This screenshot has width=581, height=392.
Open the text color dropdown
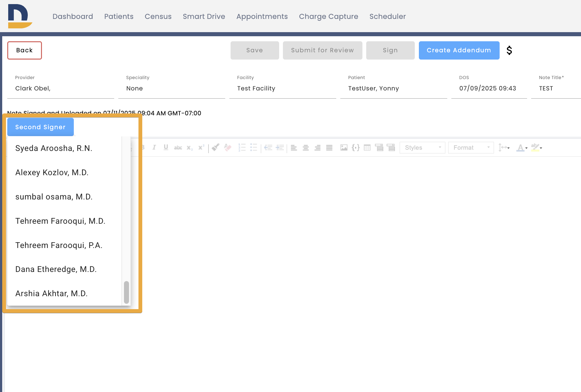pyautogui.click(x=522, y=147)
